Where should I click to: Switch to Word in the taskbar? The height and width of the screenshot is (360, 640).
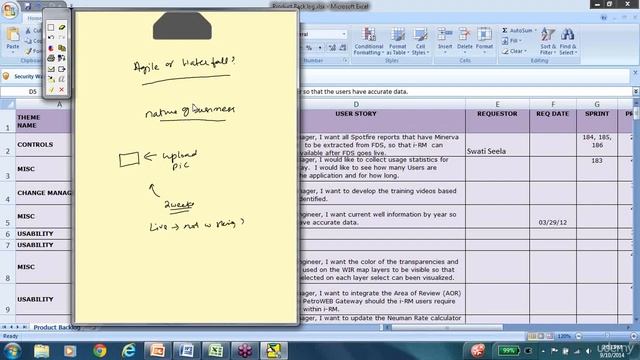187,351
